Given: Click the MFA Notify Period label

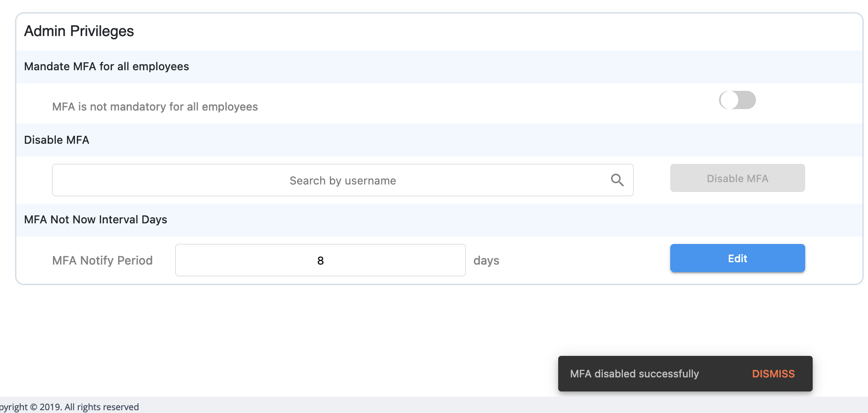Looking at the screenshot, I should tap(102, 260).
